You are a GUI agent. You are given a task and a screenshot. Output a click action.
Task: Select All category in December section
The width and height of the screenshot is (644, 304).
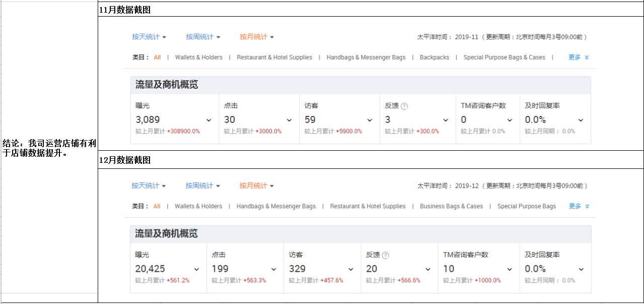[x=157, y=206]
